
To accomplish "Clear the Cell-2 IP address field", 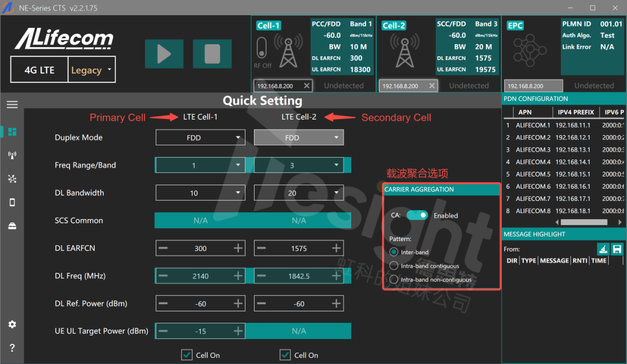I will pyautogui.click(x=431, y=85).
